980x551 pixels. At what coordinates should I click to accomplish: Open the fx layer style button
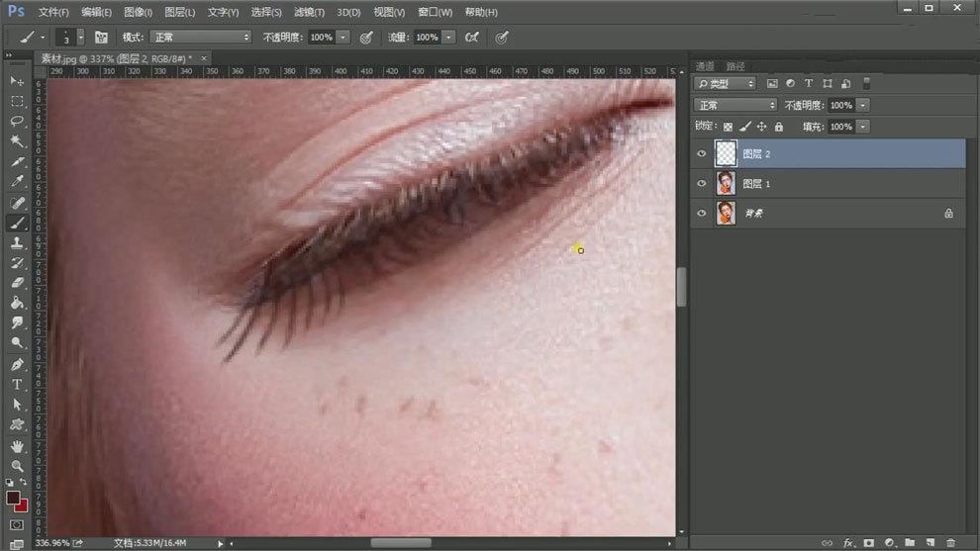click(x=847, y=543)
